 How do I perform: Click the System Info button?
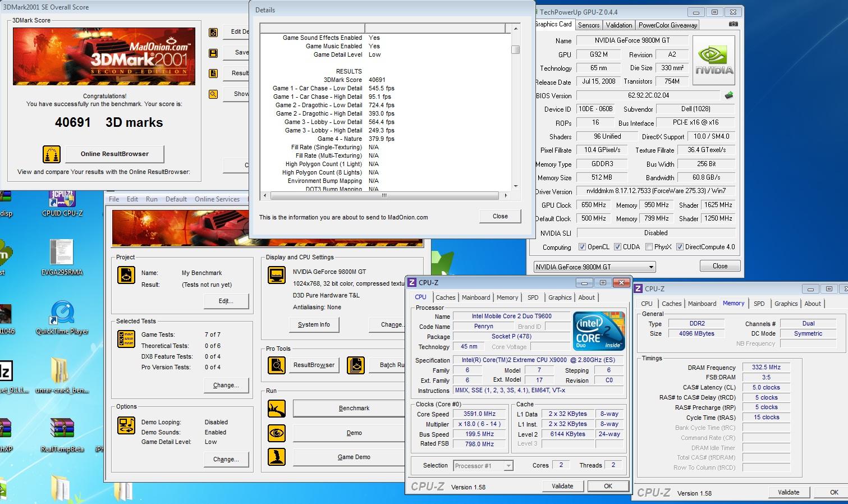[x=314, y=324]
